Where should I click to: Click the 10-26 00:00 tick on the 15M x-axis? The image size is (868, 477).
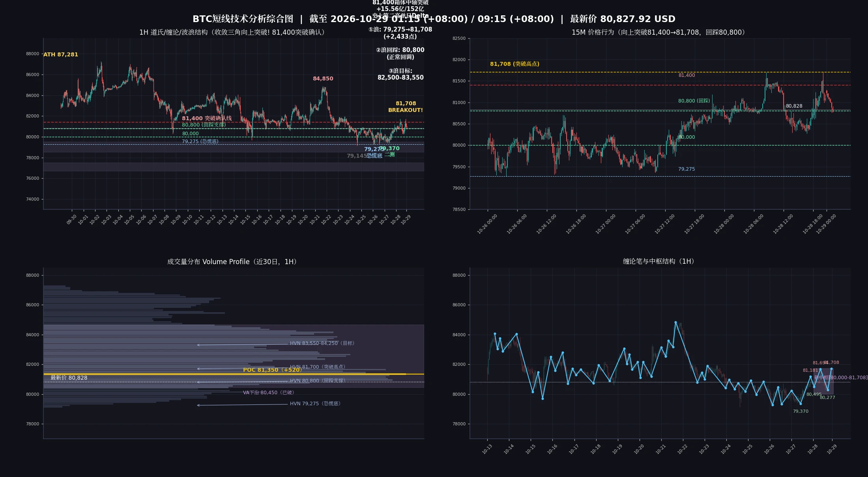pyautogui.click(x=487, y=224)
